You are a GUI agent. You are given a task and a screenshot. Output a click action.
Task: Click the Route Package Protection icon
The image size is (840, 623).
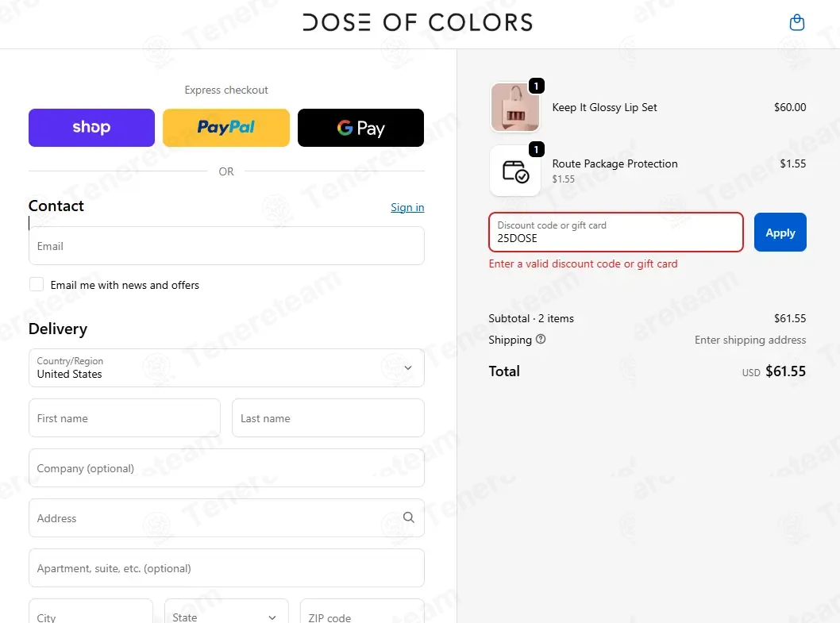coord(515,171)
